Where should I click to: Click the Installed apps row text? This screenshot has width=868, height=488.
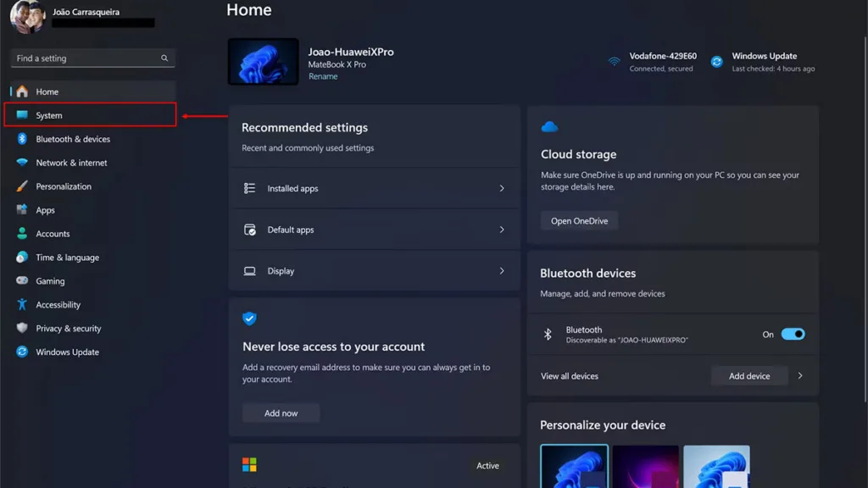point(292,189)
